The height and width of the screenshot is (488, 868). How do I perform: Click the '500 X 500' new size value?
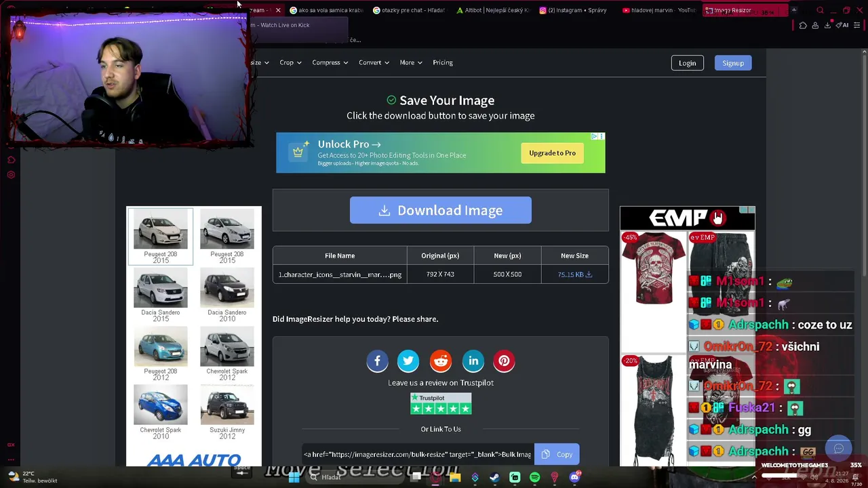coord(507,274)
